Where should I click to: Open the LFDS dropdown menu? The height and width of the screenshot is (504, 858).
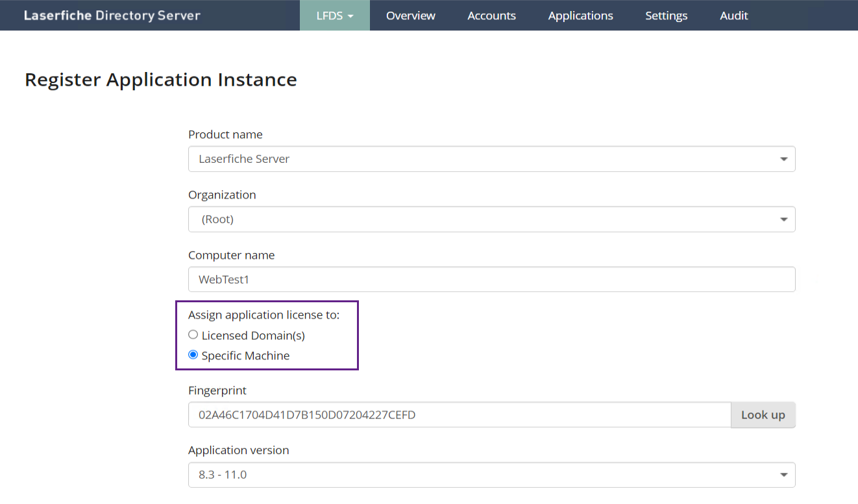coord(335,16)
